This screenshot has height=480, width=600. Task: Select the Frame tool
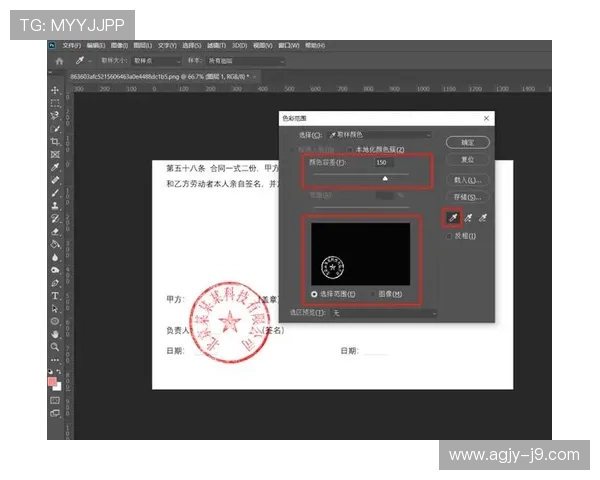click(55, 154)
